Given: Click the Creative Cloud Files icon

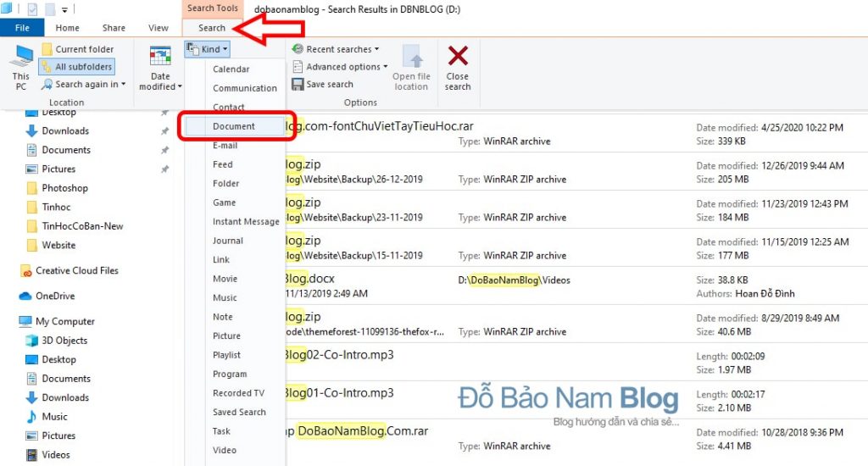Looking at the screenshot, I should coord(26,270).
